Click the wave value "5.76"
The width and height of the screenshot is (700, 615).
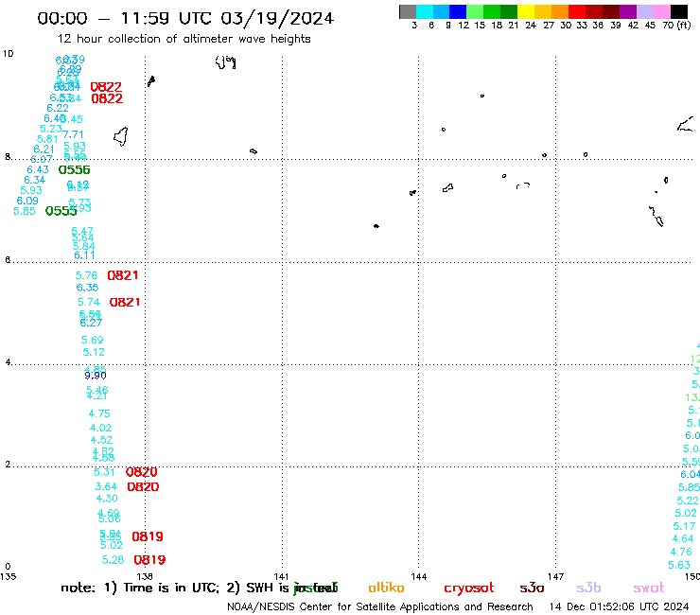(86, 276)
